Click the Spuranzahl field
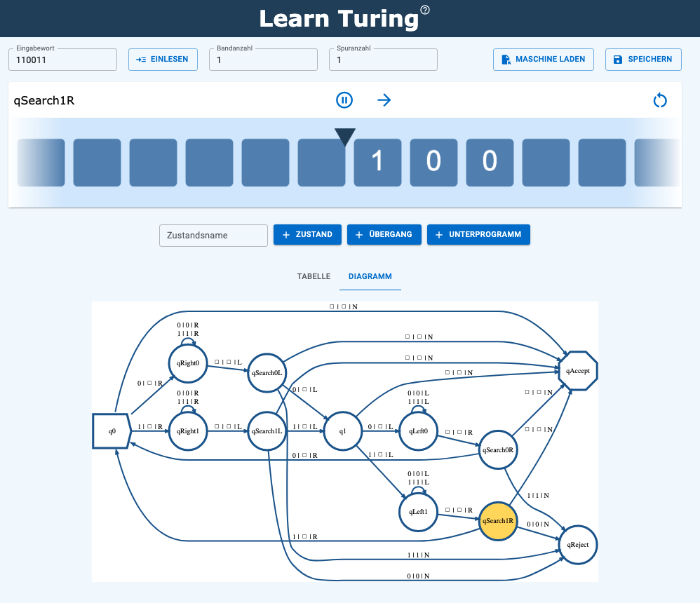Screen dimensions: 700x603 pyautogui.click(x=383, y=60)
